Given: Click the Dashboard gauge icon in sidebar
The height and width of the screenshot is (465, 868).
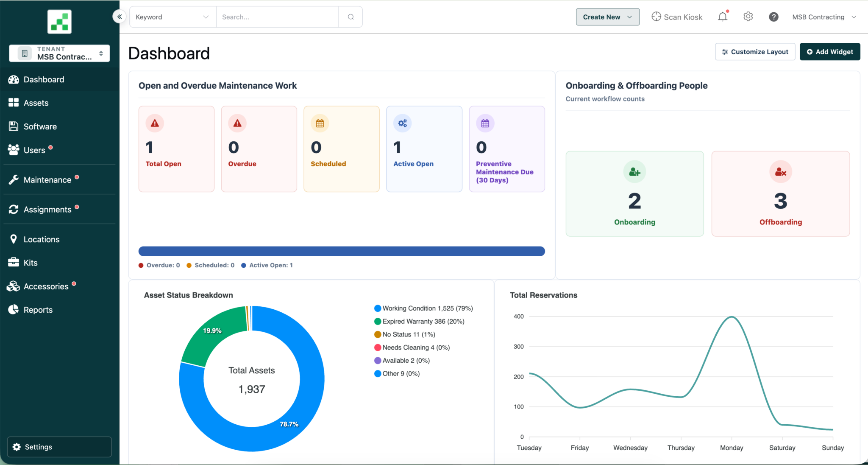Looking at the screenshot, I should click(x=14, y=79).
